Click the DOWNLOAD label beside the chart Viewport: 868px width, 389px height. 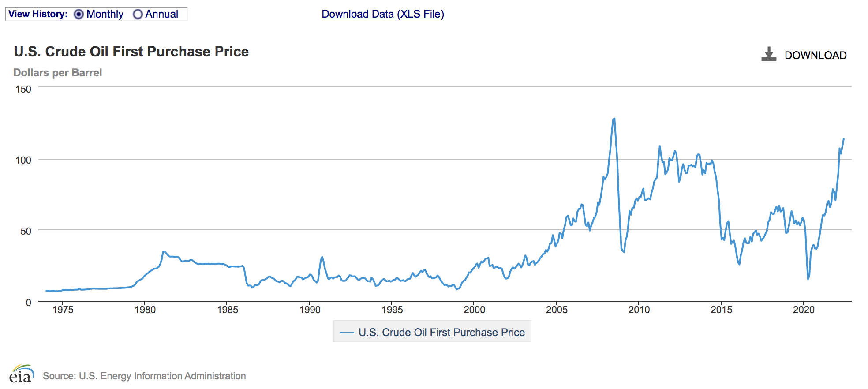click(816, 56)
